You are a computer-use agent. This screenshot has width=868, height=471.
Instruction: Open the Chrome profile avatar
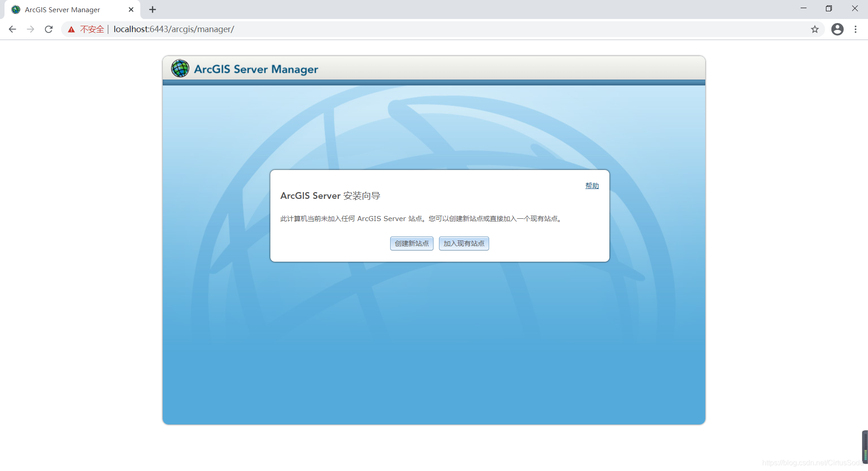837,29
